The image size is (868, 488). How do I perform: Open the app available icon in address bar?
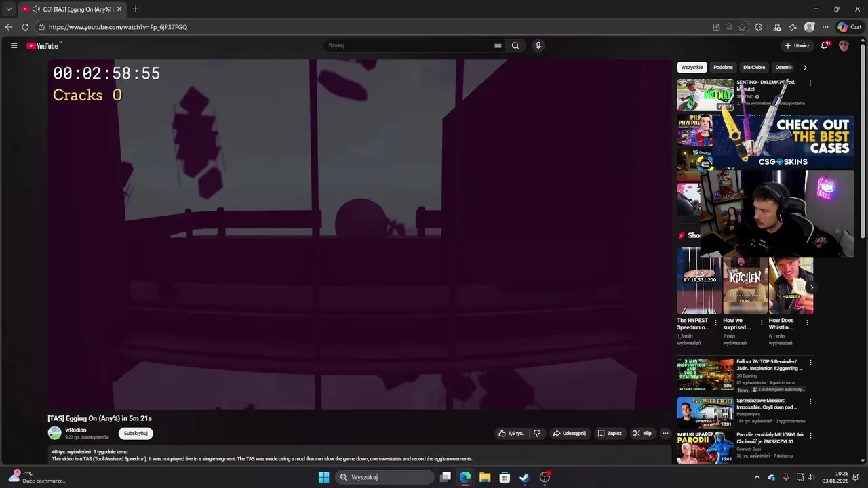click(716, 27)
